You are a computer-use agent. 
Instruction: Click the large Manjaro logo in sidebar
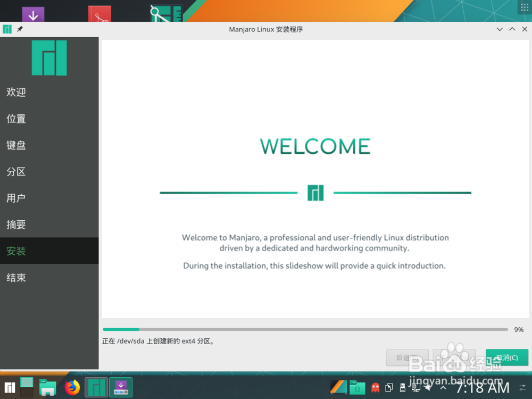49,57
